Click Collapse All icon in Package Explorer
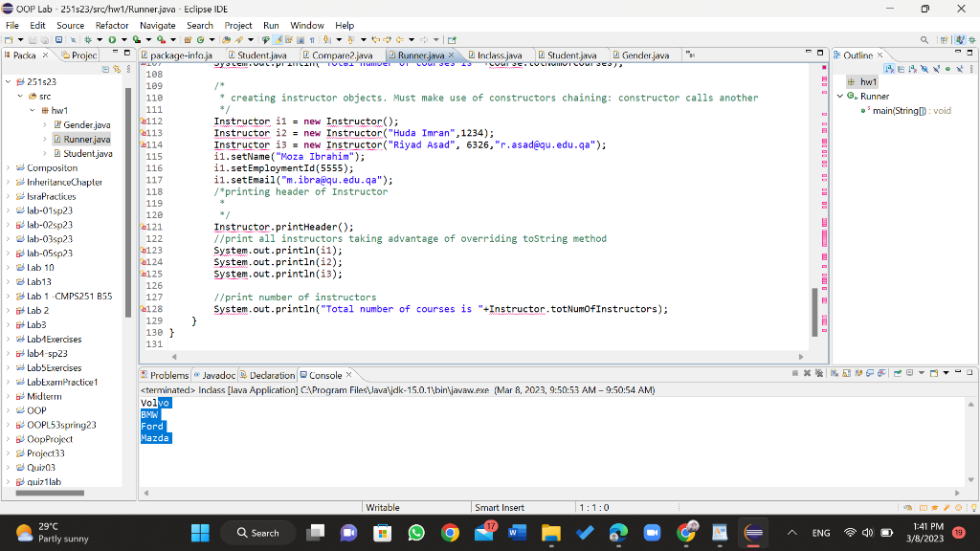Image resolution: width=980 pixels, height=551 pixels. tap(105, 69)
